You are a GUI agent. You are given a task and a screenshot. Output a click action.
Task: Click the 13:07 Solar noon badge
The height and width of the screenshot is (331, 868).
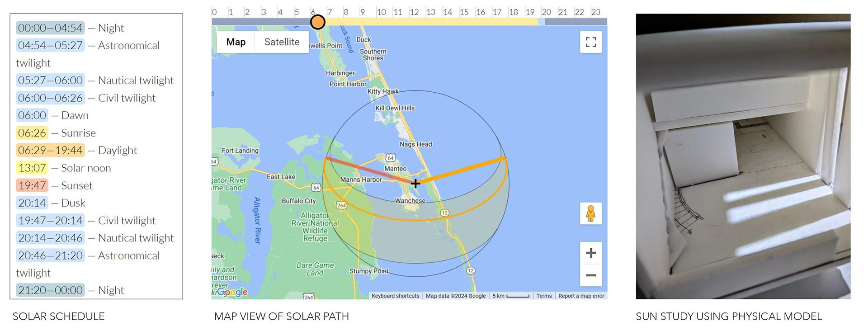click(32, 168)
